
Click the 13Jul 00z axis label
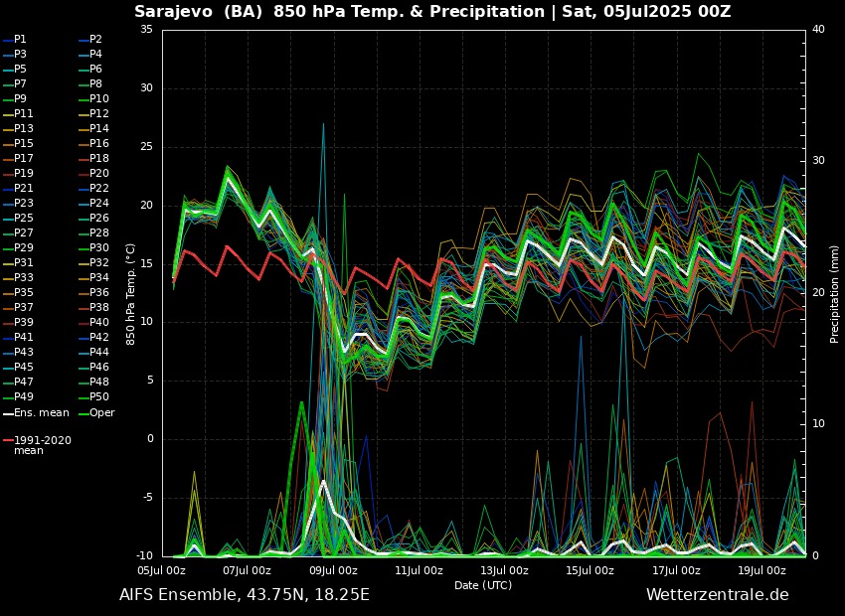coord(505,570)
